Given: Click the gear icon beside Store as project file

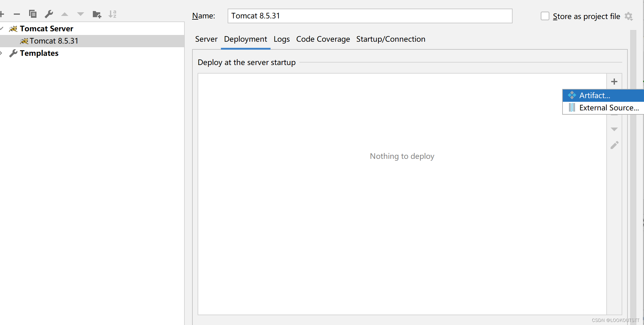Looking at the screenshot, I should tap(629, 16).
